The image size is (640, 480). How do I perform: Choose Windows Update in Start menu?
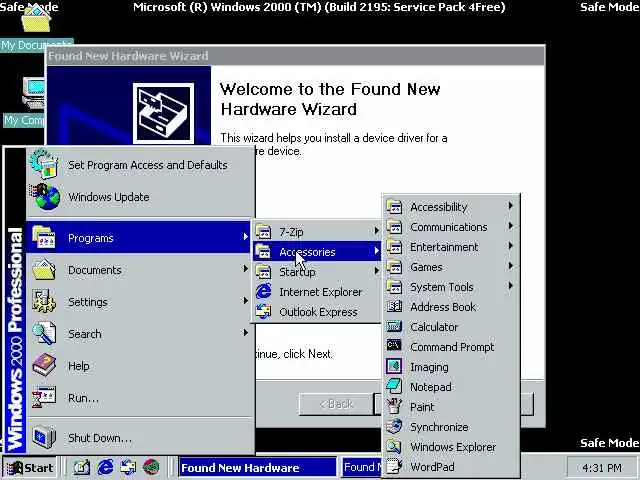(140, 197)
